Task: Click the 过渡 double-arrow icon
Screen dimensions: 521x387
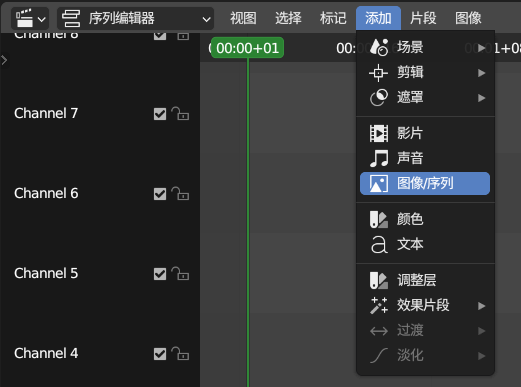Action: [379, 331]
